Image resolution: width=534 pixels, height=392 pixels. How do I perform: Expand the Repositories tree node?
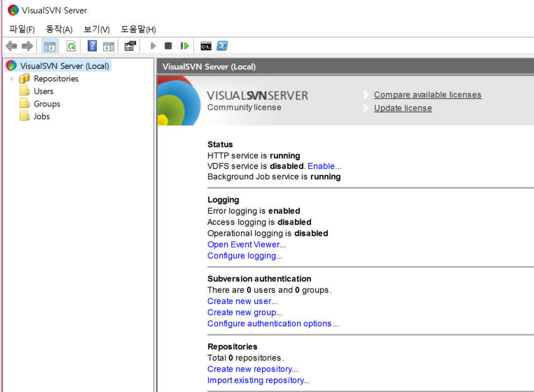(12, 79)
